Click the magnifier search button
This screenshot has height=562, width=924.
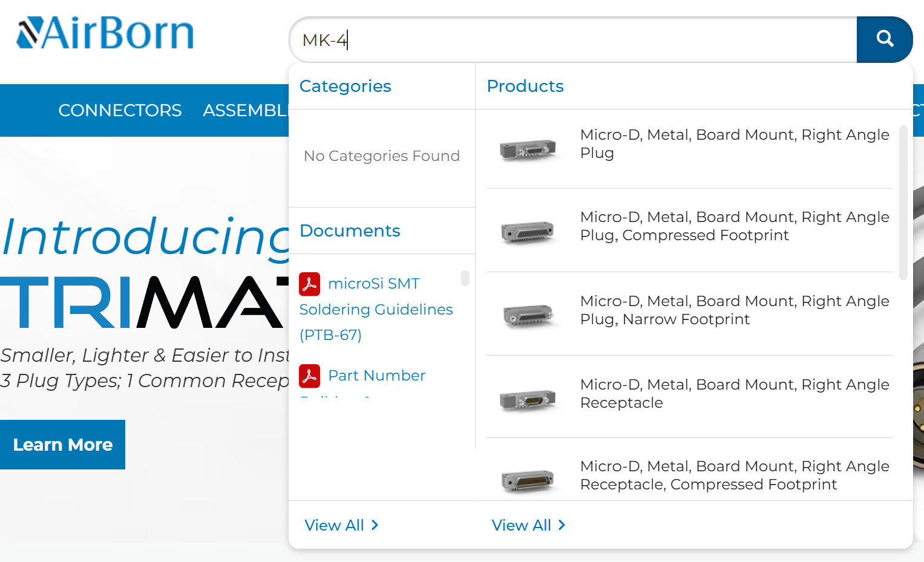(884, 39)
